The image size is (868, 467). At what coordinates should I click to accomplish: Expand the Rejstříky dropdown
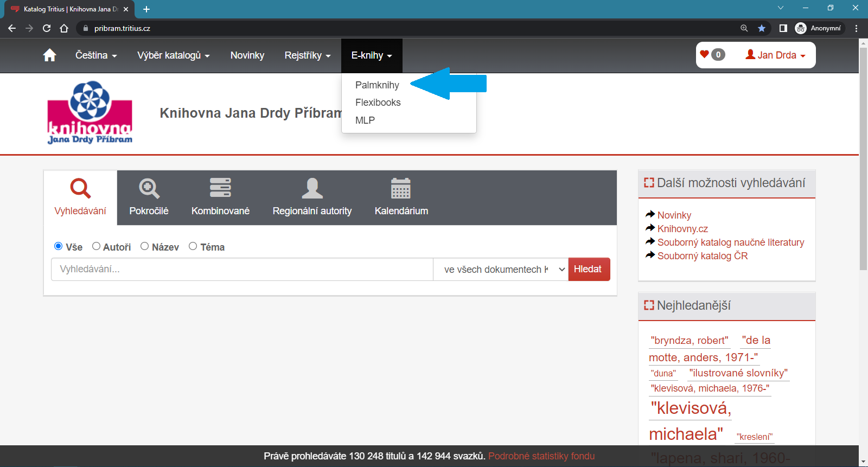(308, 55)
